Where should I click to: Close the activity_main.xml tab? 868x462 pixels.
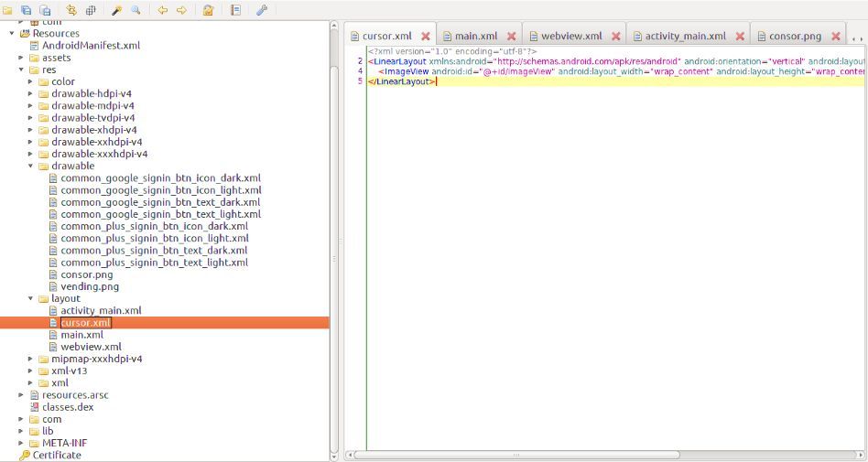tap(740, 36)
